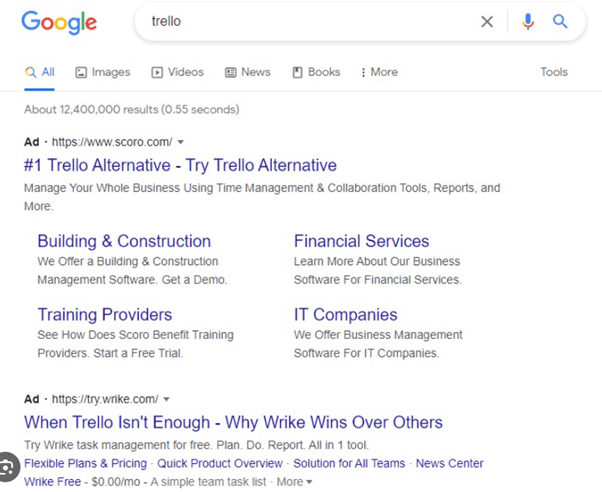Open the More search filters menu
Image resolution: width=602 pixels, height=492 pixels.
[379, 72]
